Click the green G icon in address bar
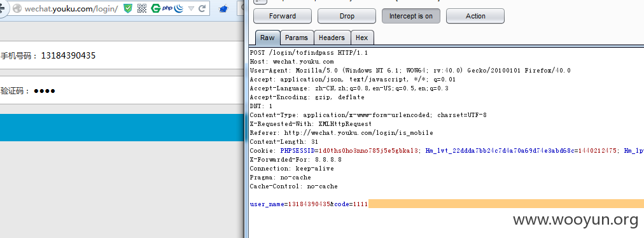644x238 pixels. coord(155,8)
